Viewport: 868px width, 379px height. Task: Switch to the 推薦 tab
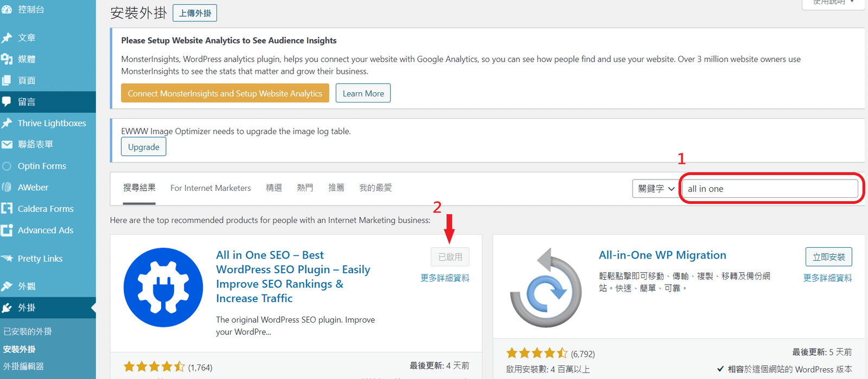pyautogui.click(x=336, y=188)
